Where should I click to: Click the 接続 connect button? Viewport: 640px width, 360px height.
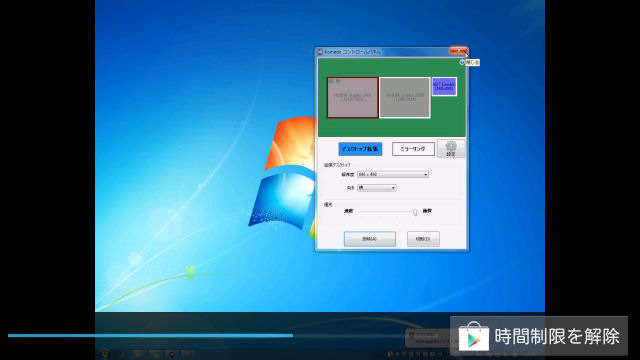pos(370,239)
